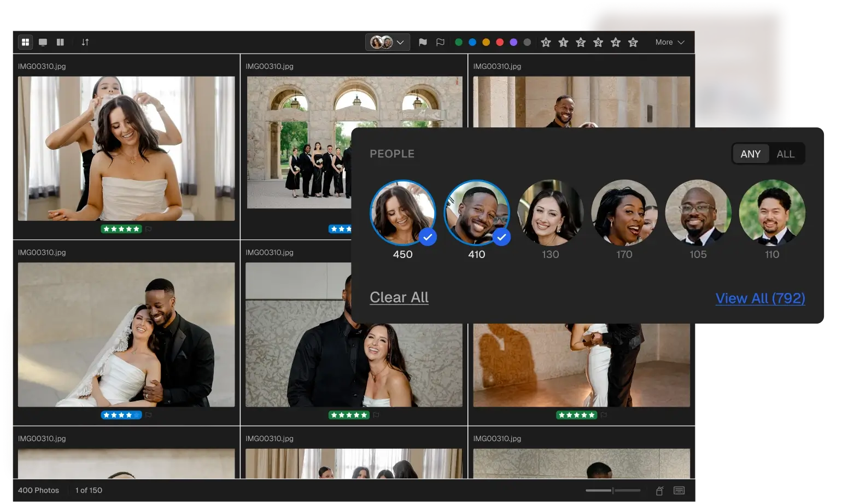Screen dimensions: 848x504
Task: Switch to side-by-side compare view
Action: coord(60,42)
